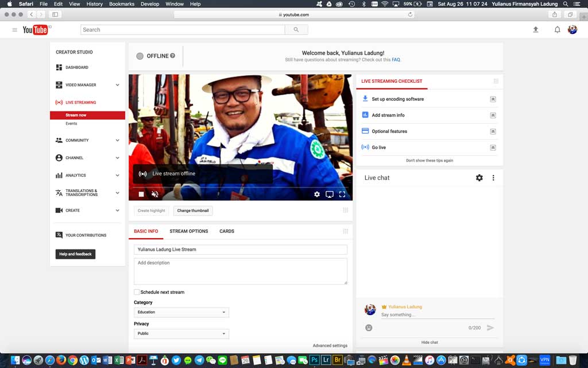Click the upload video arrow icon

(536, 29)
